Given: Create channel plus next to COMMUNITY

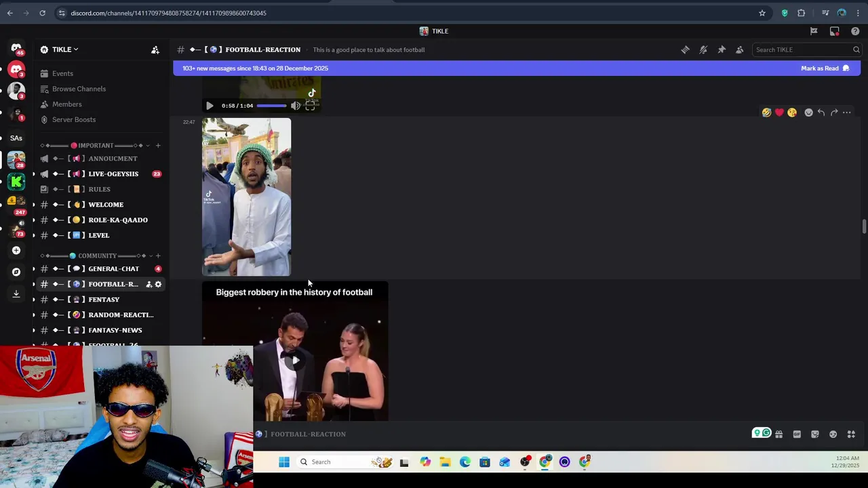Looking at the screenshot, I should pyautogui.click(x=158, y=256).
